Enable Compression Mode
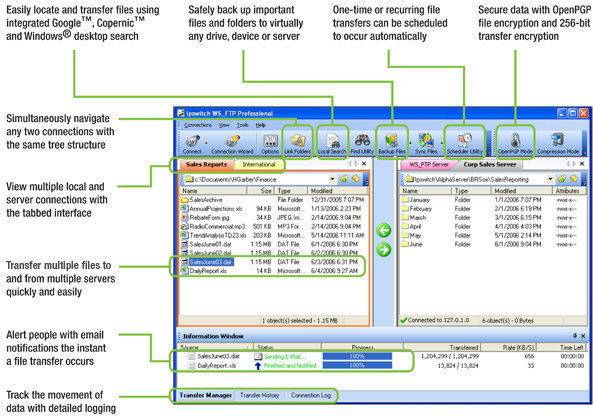 558,144
